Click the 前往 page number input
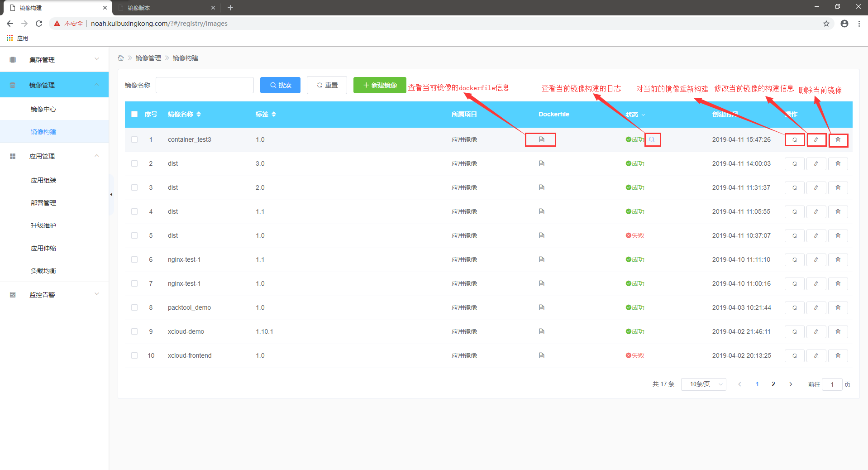 [x=832, y=384]
